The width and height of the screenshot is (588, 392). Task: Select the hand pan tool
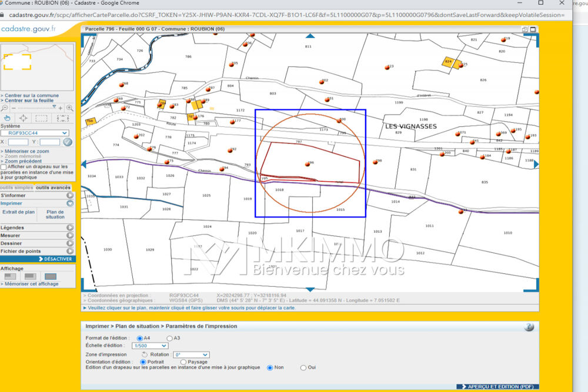coord(8,118)
